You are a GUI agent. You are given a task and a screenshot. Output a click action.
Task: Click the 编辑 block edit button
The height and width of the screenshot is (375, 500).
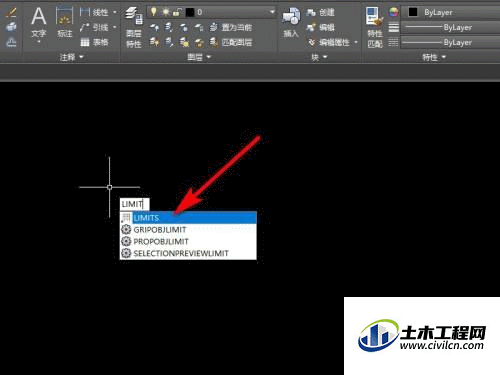click(320, 27)
